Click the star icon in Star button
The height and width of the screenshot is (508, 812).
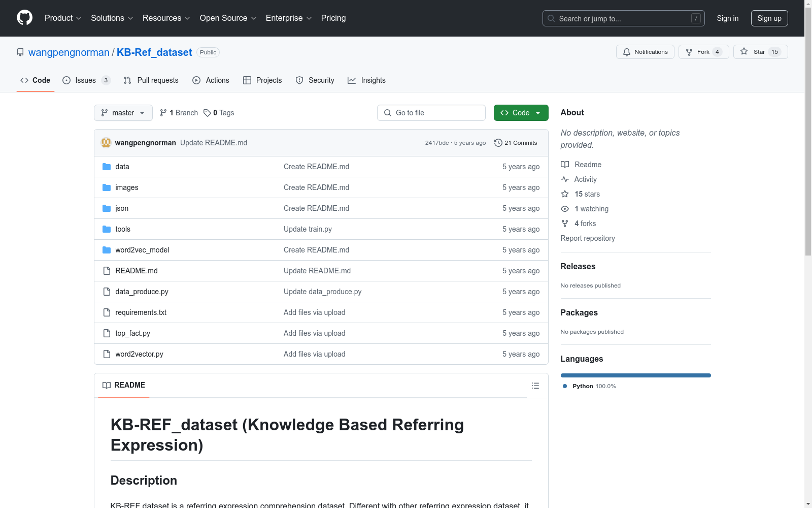coord(744,51)
